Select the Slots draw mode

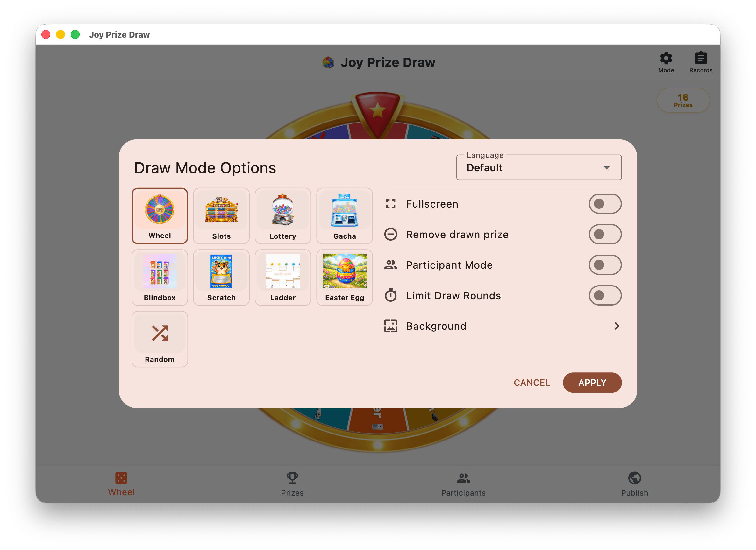coord(221,216)
